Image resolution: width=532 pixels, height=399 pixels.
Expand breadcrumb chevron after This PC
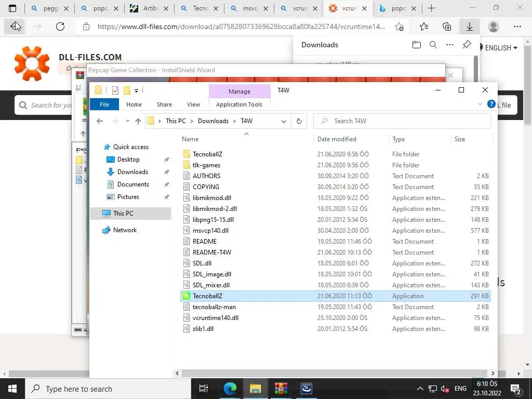click(x=192, y=121)
